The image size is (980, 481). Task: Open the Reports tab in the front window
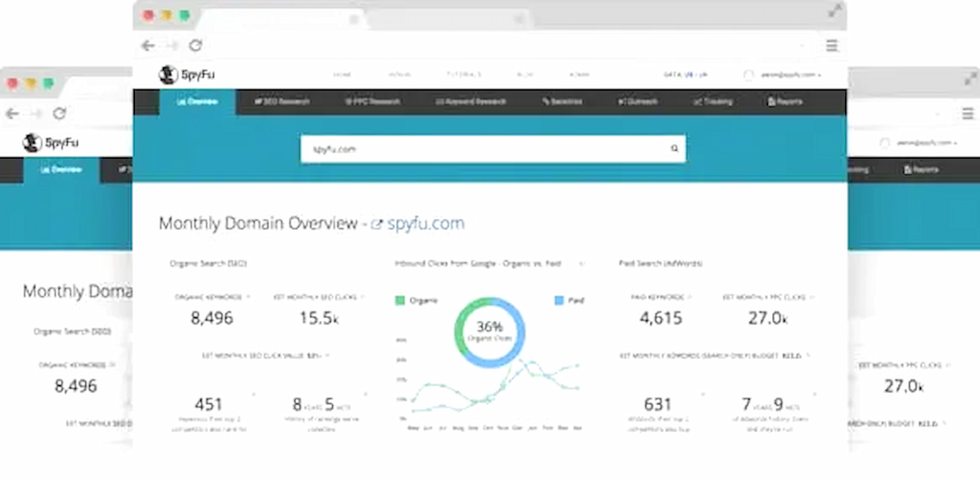click(x=785, y=102)
